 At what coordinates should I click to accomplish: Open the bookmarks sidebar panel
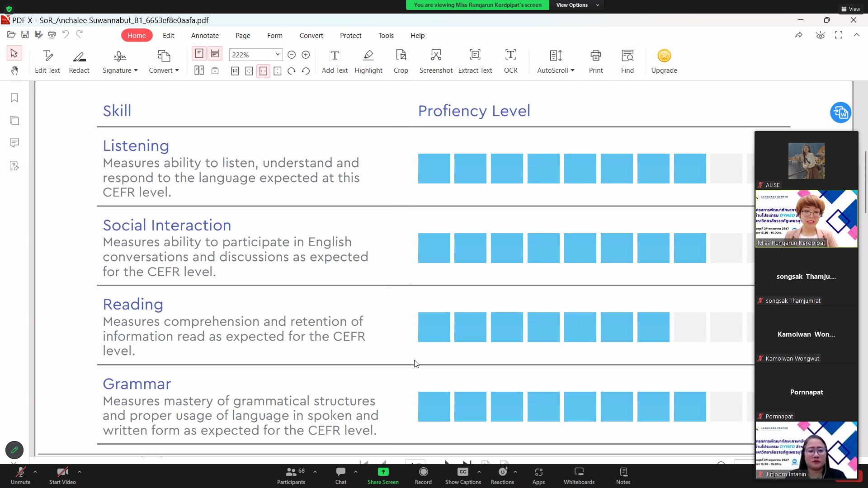(x=14, y=98)
